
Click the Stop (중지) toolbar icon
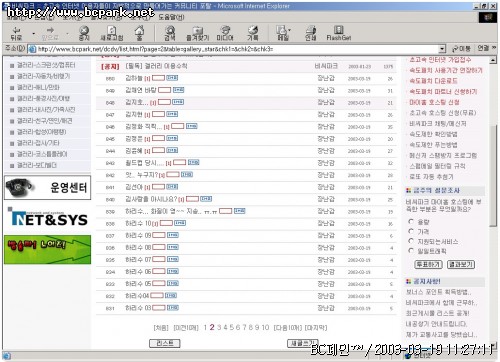coord(84,33)
